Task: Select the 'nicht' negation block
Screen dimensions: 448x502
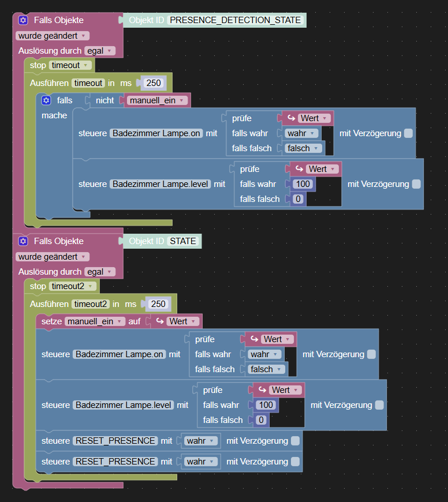Action: (104, 100)
